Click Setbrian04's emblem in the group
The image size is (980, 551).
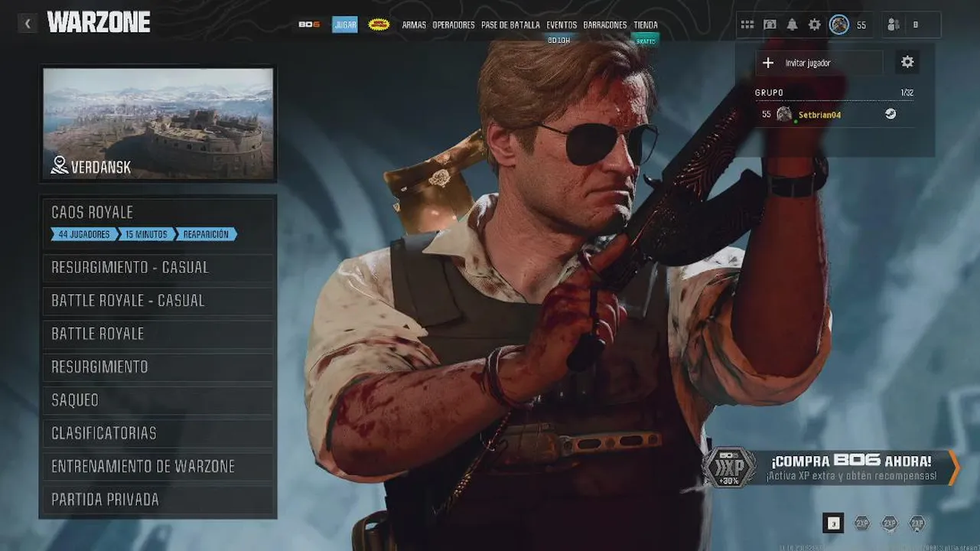click(x=784, y=114)
